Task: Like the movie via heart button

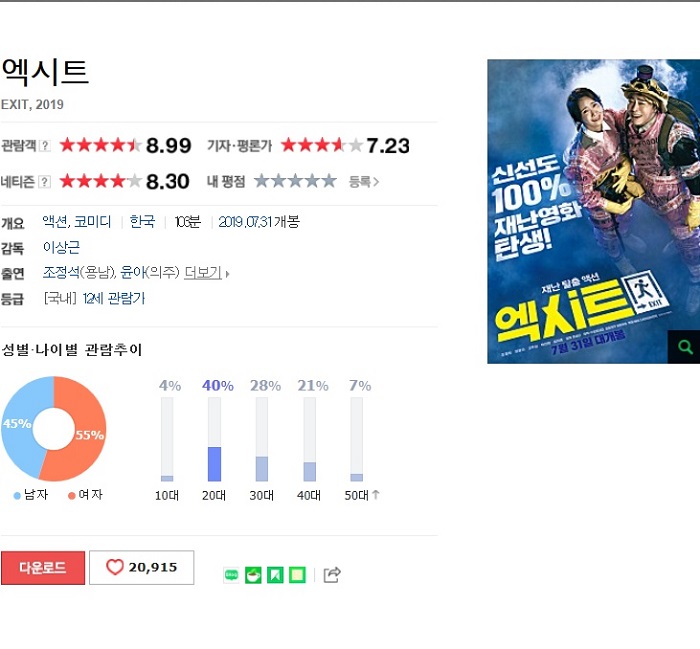Action: click(142, 567)
